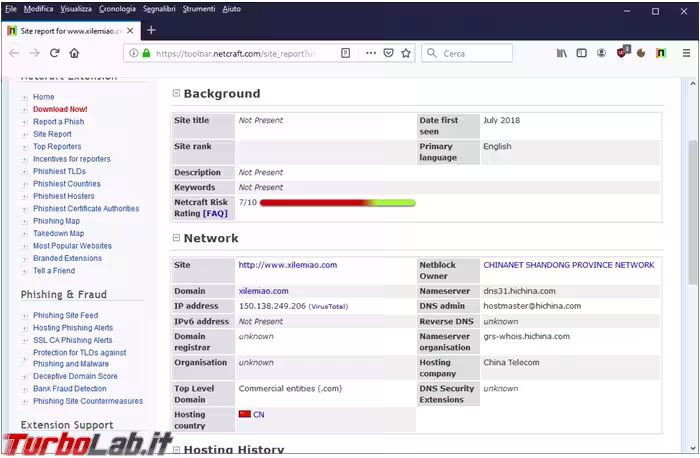700x458 pixels.
Task: Open the Library bookmarks icon
Action: [x=562, y=53]
